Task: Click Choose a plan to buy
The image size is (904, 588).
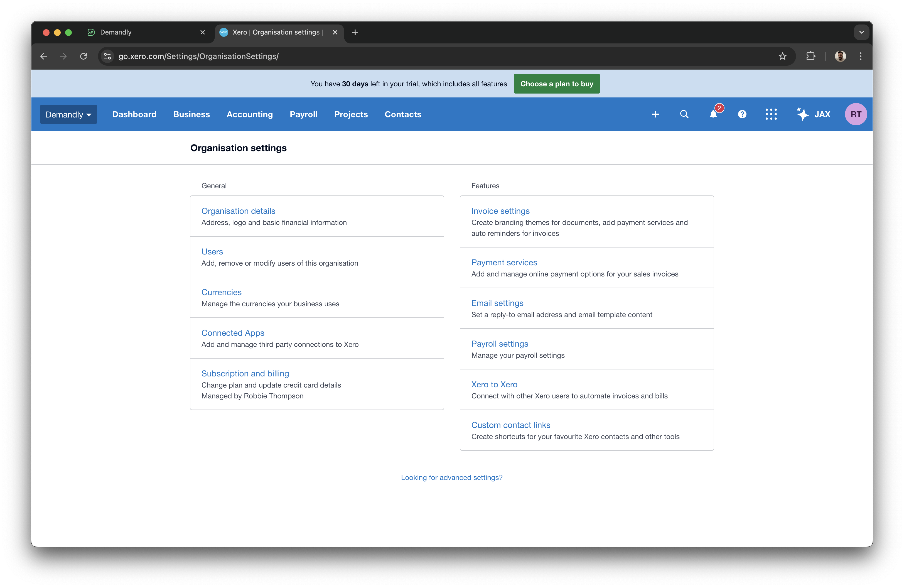Action: [556, 84]
